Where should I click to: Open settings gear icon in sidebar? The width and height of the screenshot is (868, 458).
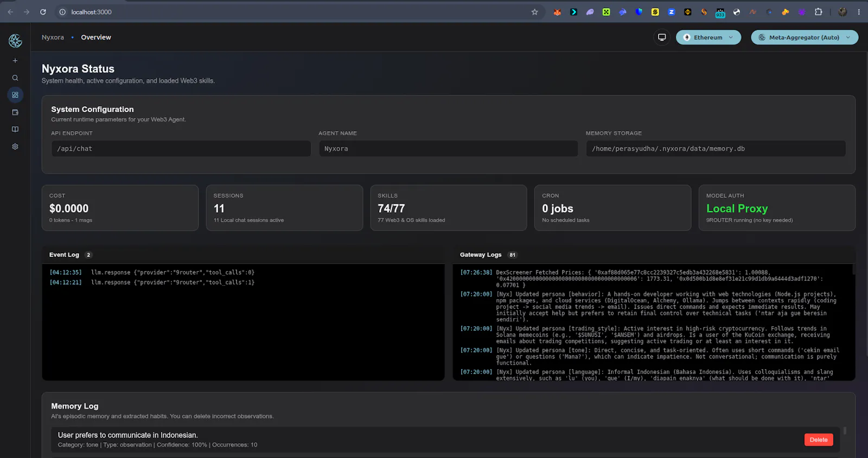(x=15, y=147)
